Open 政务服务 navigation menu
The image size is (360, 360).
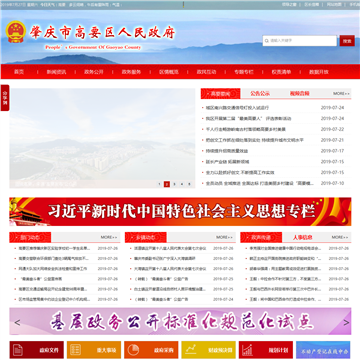click(131, 72)
